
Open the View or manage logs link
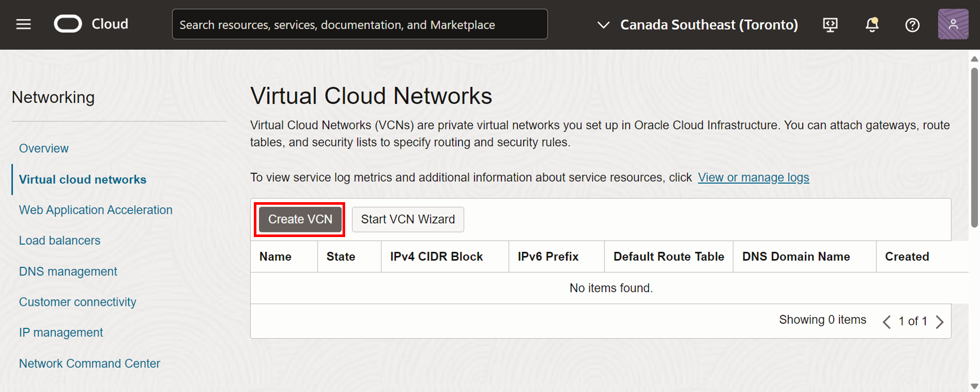coord(753,178)
